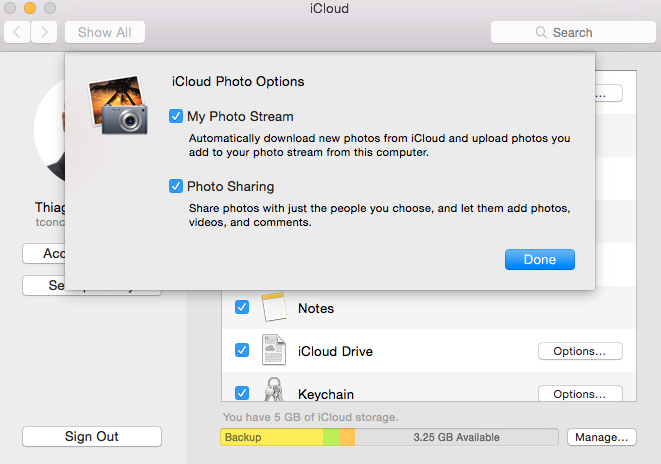This screenshot has width=661, height=464.
Task: Open Keychain Options button
Action: 580,394
